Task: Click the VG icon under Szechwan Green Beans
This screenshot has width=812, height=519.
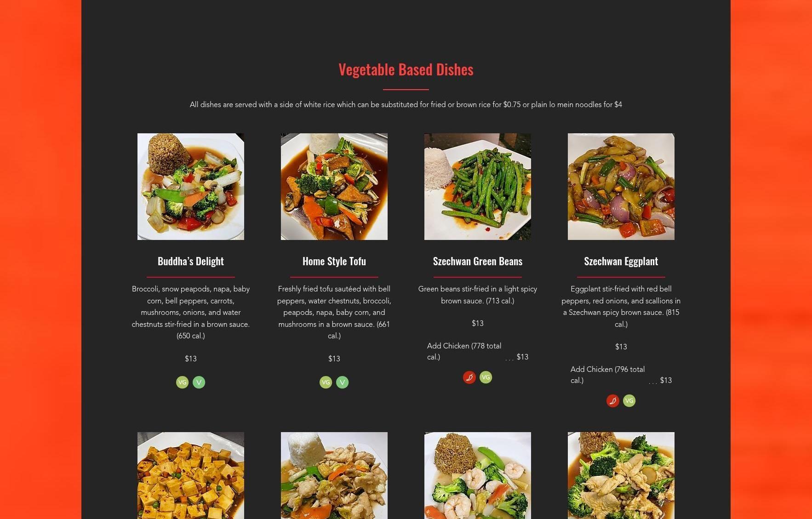Action: [486, 377]
